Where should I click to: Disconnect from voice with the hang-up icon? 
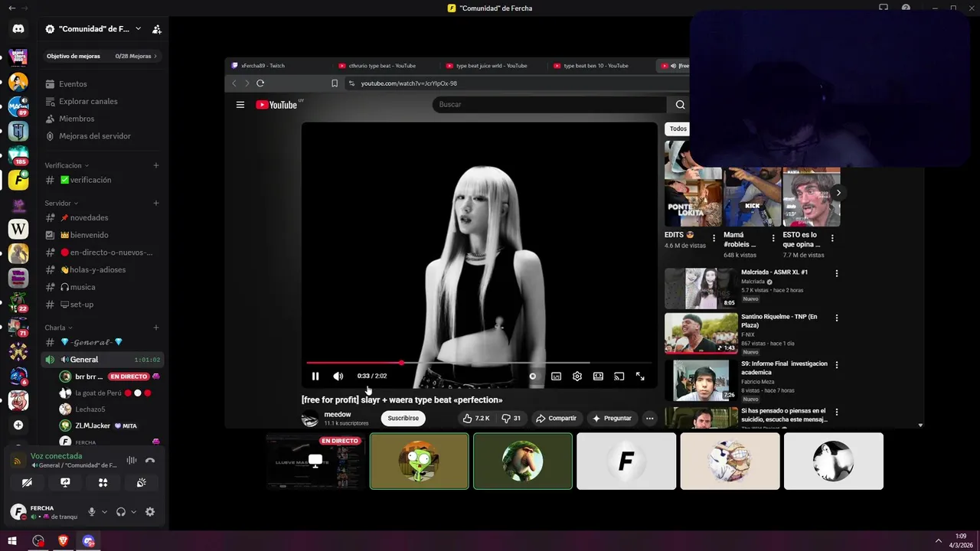click(x=150, y=461)
